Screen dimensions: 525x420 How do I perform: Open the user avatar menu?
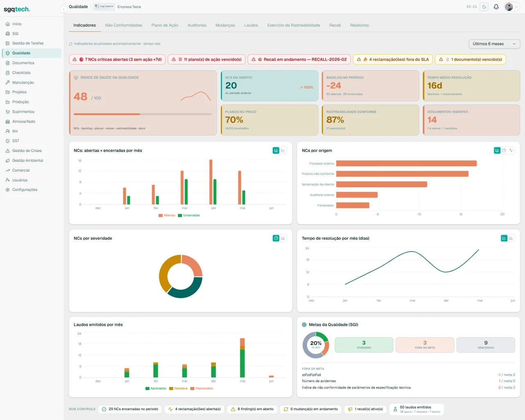point(509,7)
